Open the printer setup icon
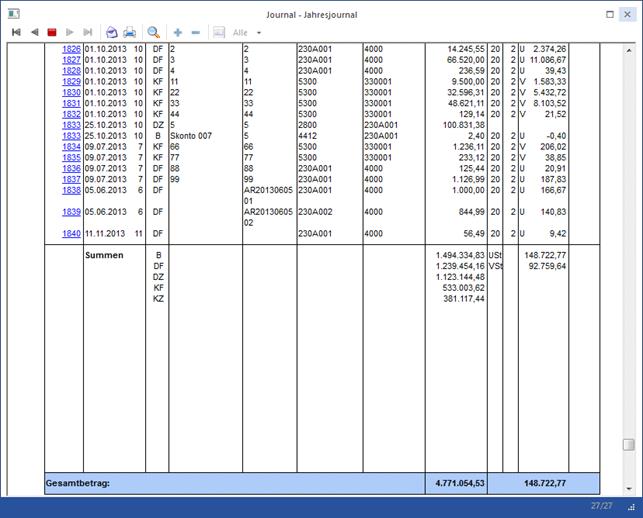The width and height of the screenshot is (643, 518). (x=112, y=32)
